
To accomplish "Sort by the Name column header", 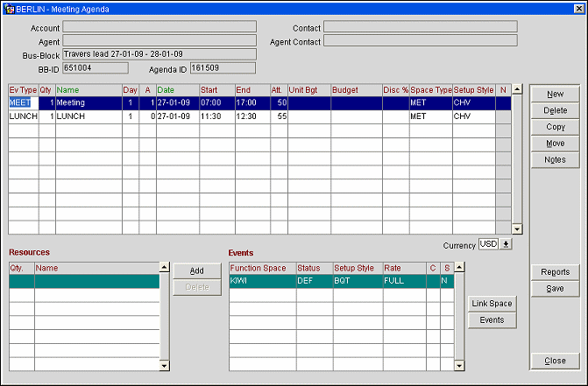I will 88,90.
